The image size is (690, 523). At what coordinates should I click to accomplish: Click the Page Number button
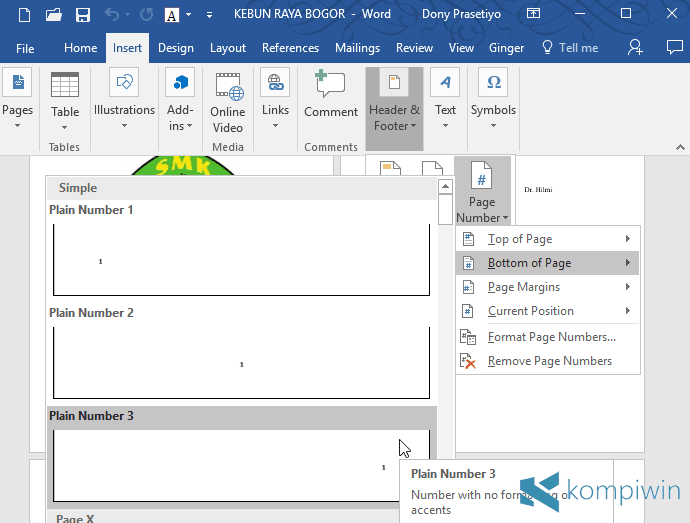pyautogui.click(x=482, y=192)
